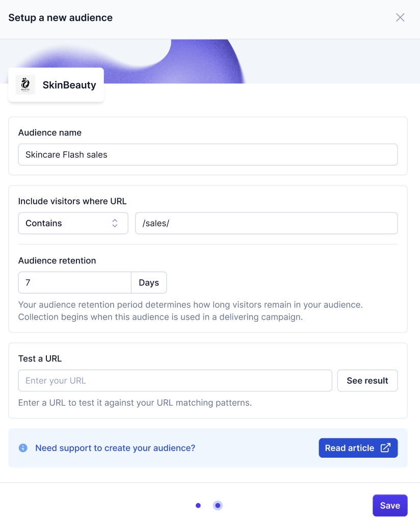Open the Read article support button

pyautogui.click(x=358, y=448)
